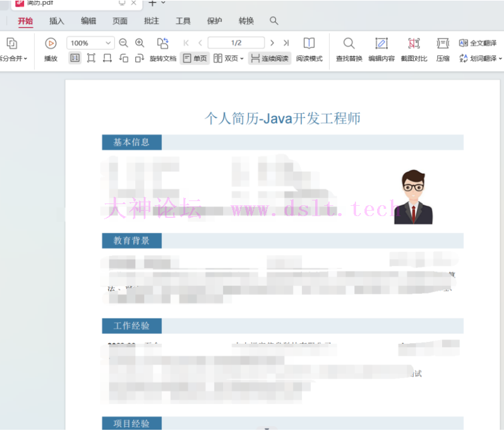
Task: Switch to the 插入 tab
Action: [x=57, y=21]
